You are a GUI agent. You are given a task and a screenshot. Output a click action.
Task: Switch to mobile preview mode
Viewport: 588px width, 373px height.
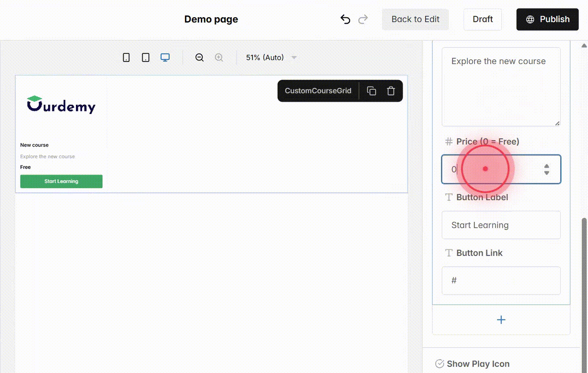point(126,57)
